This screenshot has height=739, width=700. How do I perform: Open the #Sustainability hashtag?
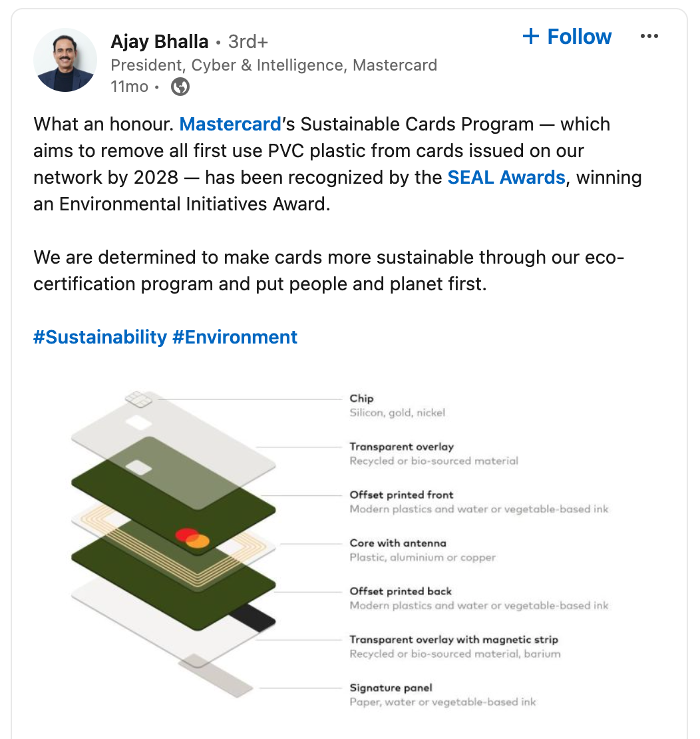click(100, 338)
